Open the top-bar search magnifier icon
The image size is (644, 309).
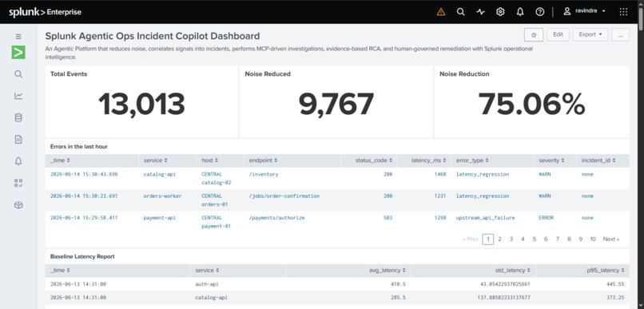[460, 12]
